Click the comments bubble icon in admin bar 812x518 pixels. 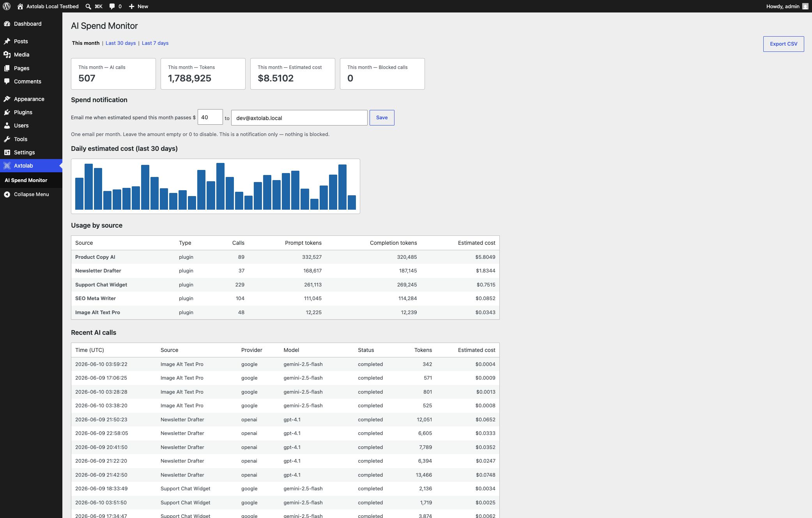(x=112, y=6)
